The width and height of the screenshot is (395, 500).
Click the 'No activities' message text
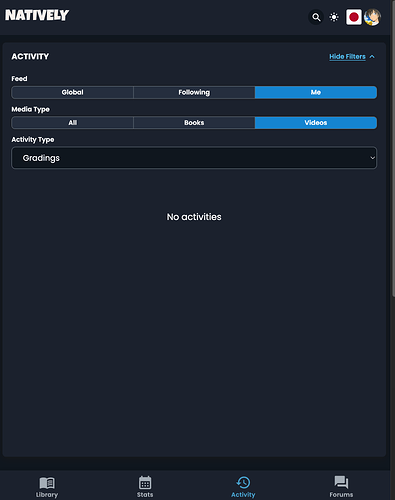pyautogui.click(x=194, y=217)
